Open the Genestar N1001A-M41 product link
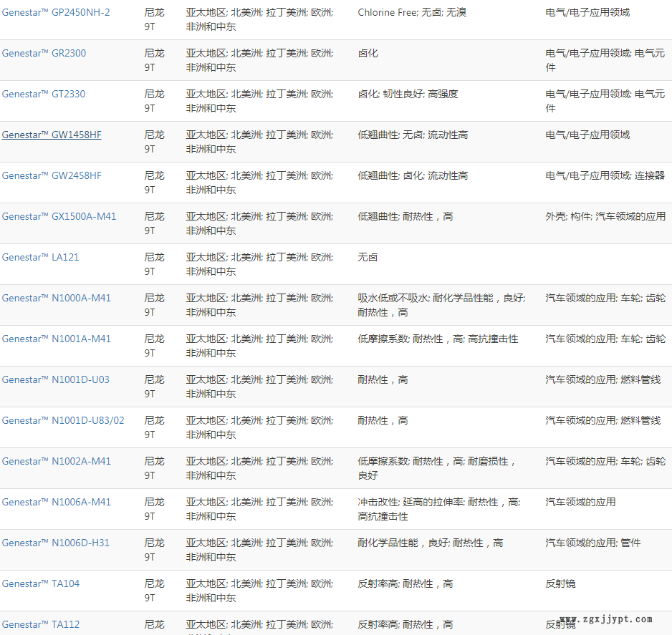The width and height of the screenshot is (672, 635). point(56,339)
